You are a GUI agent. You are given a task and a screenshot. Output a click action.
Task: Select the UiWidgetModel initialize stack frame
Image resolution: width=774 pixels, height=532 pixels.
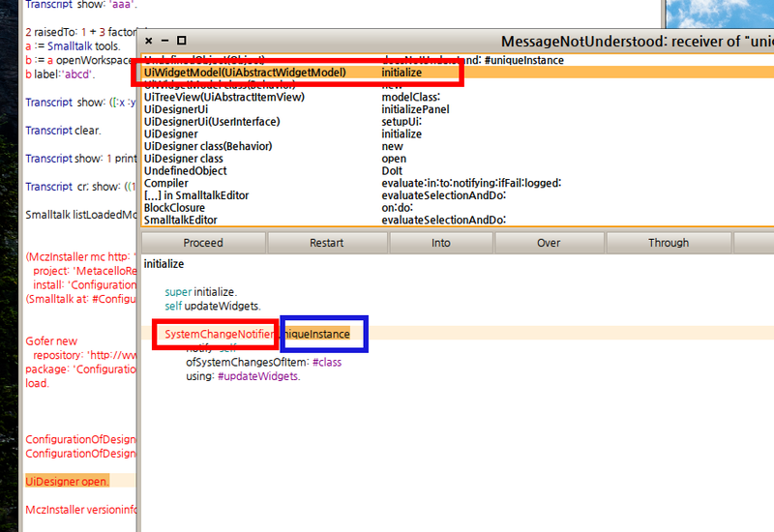(x=245, y=73)
